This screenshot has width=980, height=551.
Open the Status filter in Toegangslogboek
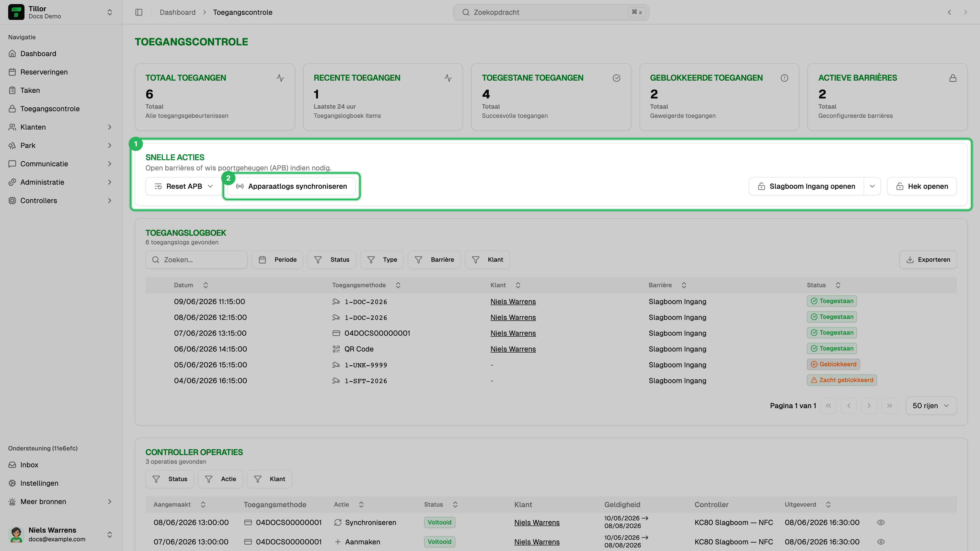pos(331,260)
